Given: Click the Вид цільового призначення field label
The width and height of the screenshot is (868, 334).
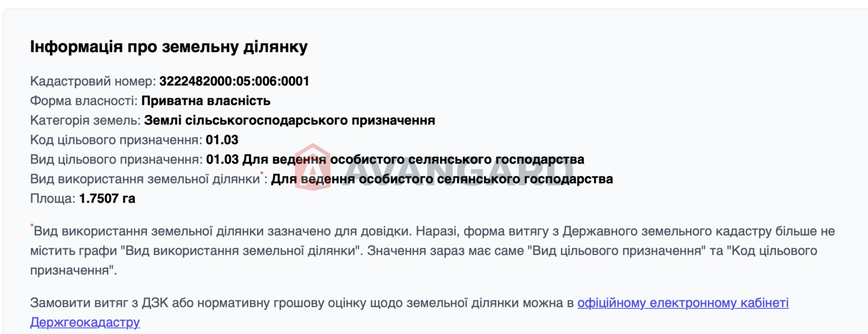Looking at the screenshot, I should pyautogui.click(x=116, y=160).
